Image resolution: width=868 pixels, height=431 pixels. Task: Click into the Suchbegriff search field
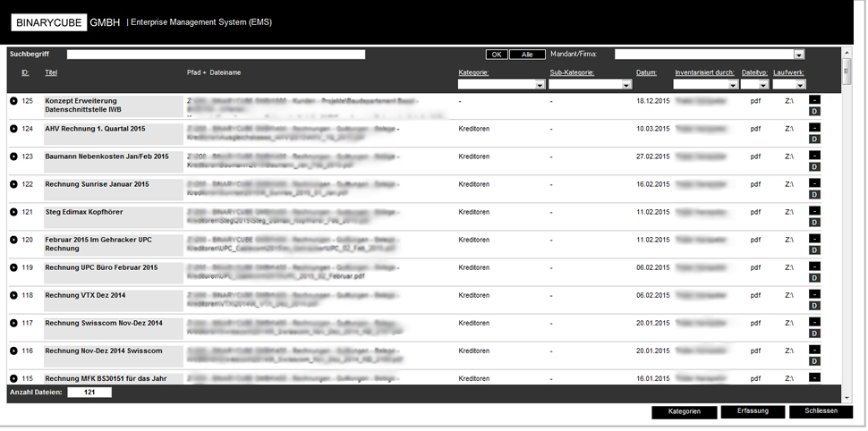(x=216, y=55)
